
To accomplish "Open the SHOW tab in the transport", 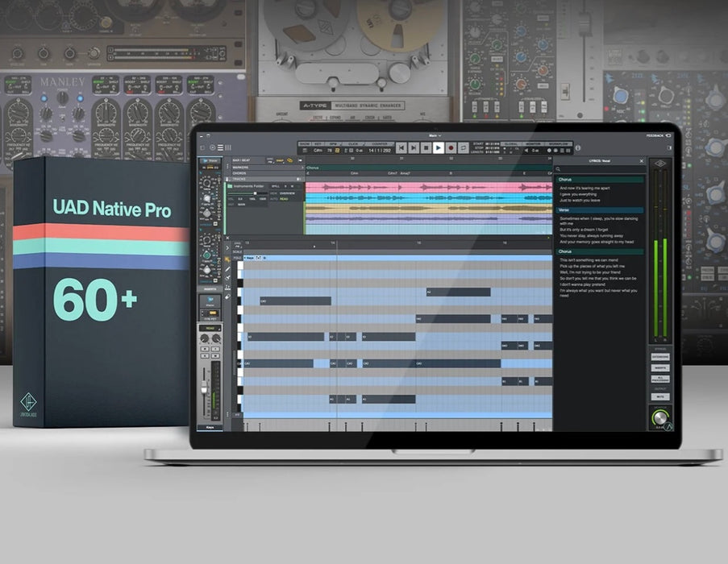I will [305, 143].
